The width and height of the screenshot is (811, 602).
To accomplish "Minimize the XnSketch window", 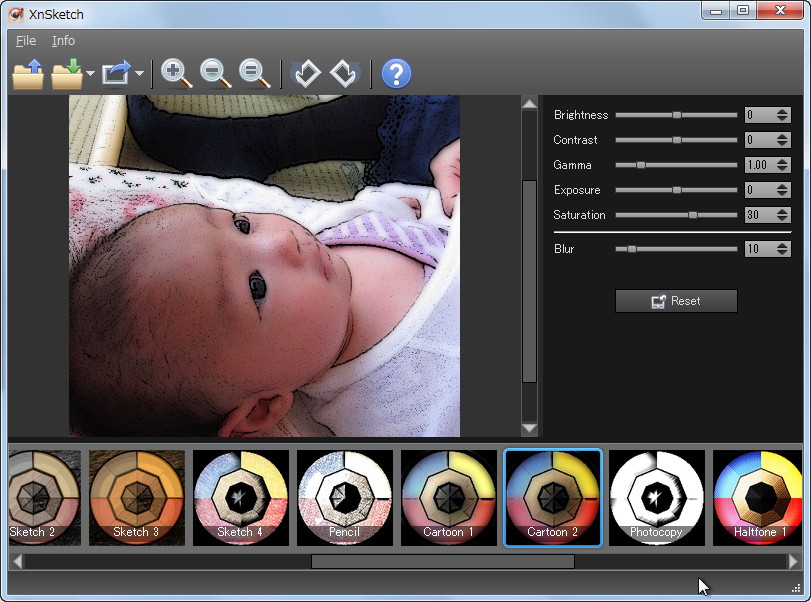I will (x=716, y=10).
